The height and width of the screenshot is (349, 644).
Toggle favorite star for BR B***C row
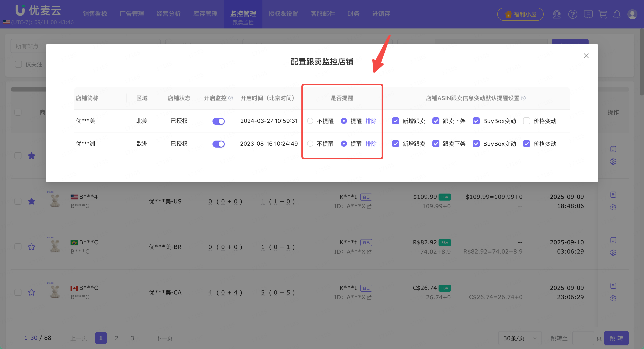click(x=32, y=247)
